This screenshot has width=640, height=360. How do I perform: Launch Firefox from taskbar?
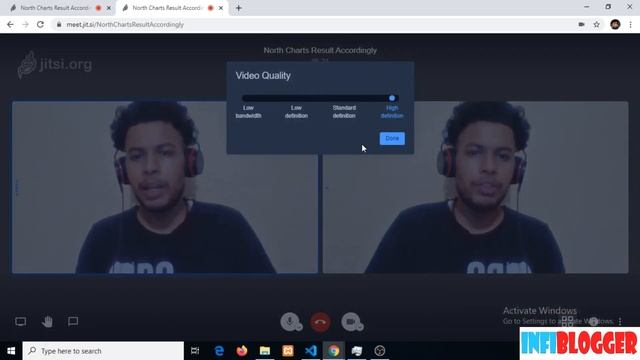[x=242, y=351]
